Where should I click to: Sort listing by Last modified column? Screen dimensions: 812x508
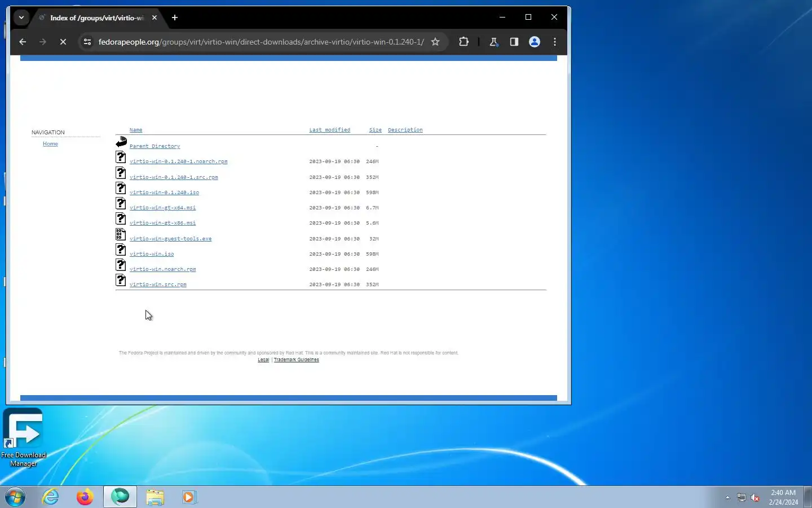(x=329, y=130)
